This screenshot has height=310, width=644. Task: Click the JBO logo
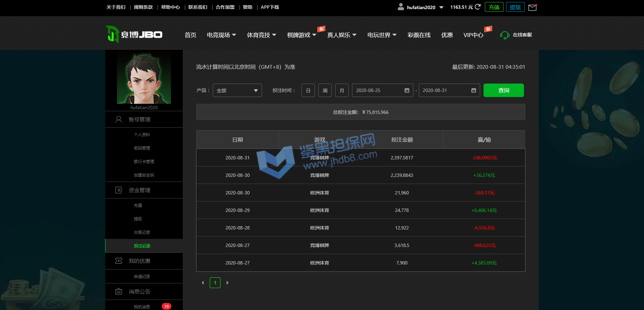tap(134, 34)
